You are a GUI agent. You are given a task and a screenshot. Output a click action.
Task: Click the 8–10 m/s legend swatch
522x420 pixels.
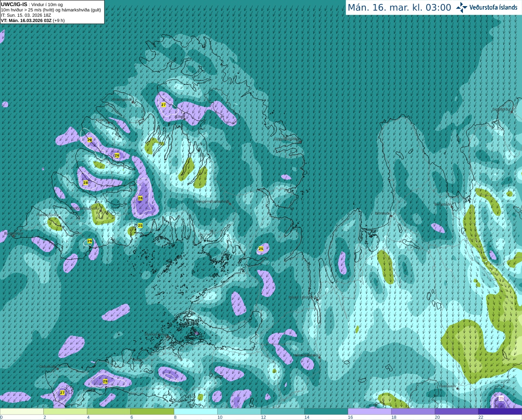click(x=196, y=411)
